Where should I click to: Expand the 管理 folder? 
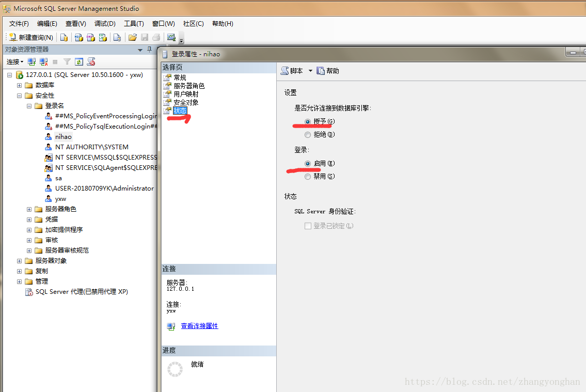[20, 282]
